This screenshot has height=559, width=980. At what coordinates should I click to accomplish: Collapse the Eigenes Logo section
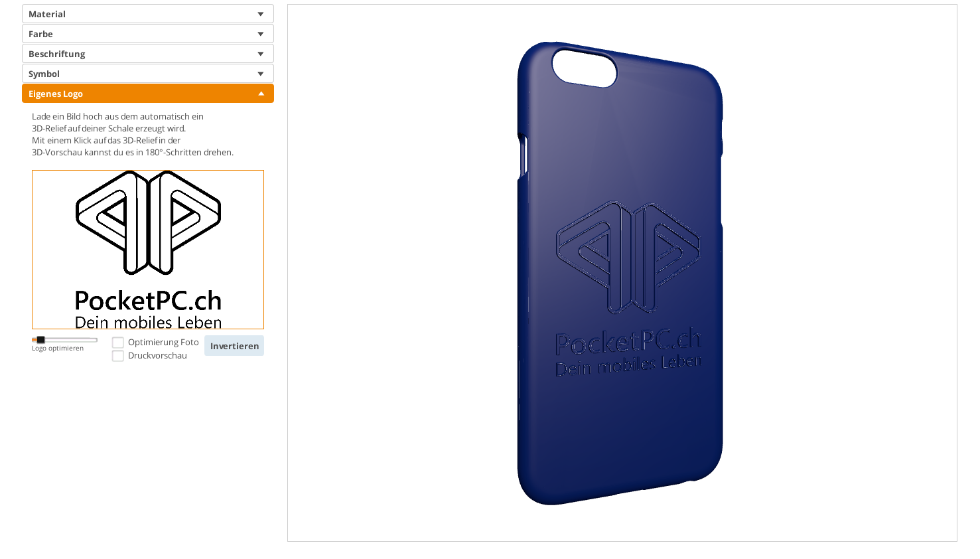147,94
